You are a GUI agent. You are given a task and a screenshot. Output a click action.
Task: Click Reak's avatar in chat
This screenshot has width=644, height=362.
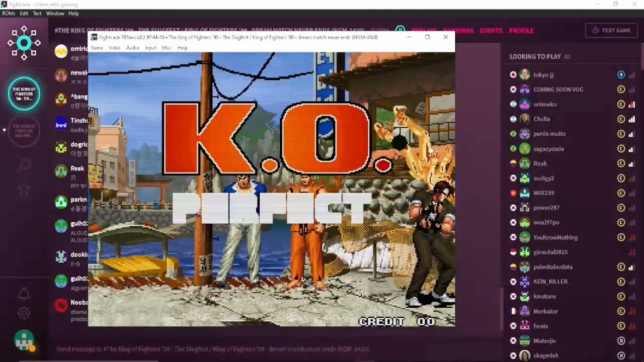pos(61,171)
